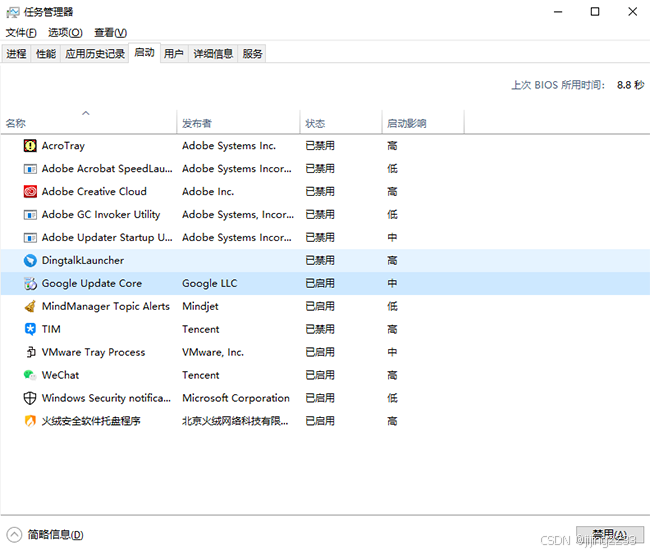Select the WeChat name text
650x554 pixels.
61,375
